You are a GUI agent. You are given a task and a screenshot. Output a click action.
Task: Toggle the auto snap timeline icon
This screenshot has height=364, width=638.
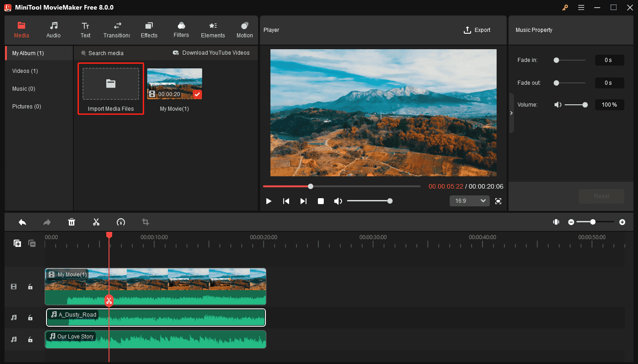coord(556,222)
